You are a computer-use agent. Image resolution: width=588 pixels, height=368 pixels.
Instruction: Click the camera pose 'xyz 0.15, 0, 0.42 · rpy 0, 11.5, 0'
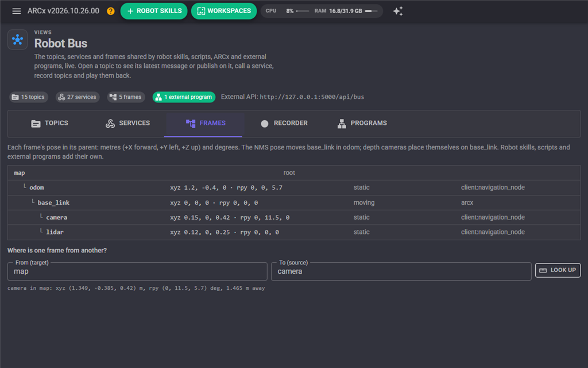pyautogui.click(x=230, y=217)
